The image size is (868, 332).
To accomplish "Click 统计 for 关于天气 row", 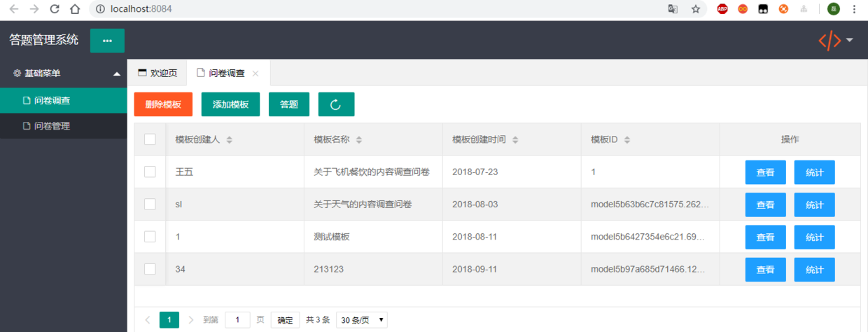I will coord(815,205).
